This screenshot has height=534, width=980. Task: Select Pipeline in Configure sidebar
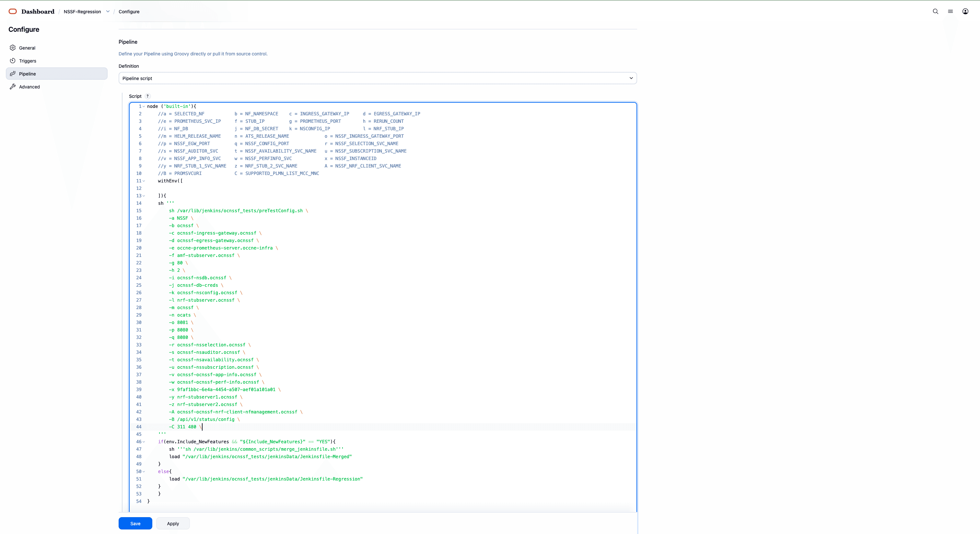(x=57, y=74)
